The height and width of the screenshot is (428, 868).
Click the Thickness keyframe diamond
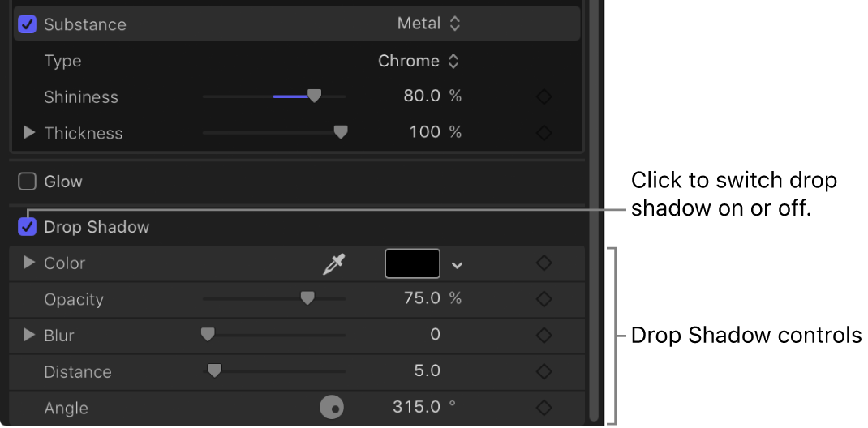point(544,132)
